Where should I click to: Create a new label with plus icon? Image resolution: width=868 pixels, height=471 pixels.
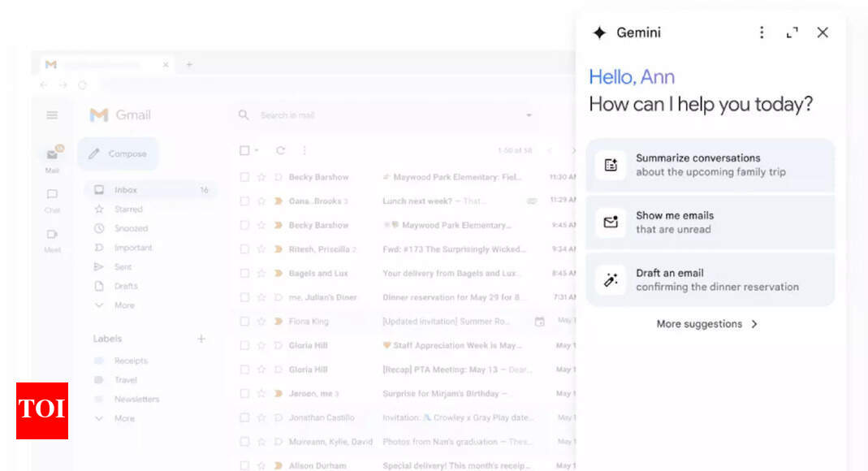pos(201,339)
